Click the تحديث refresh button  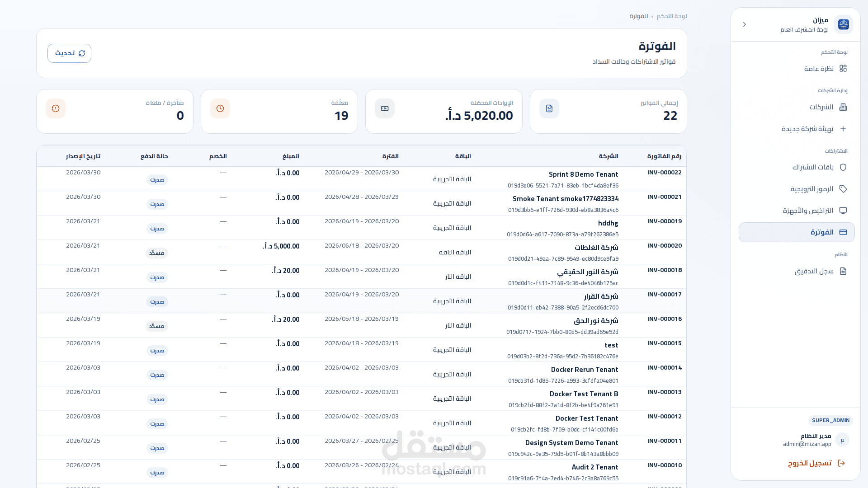pos(69,53)
